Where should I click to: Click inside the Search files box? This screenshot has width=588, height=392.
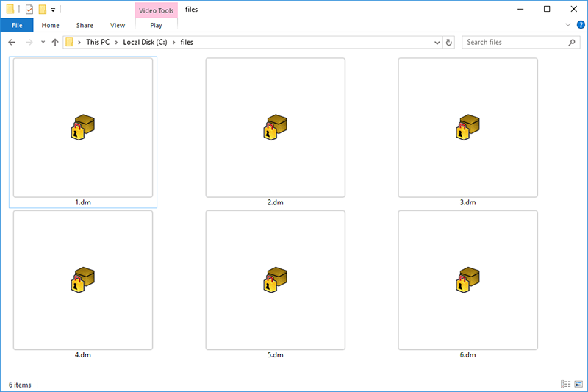coord(514,43)
